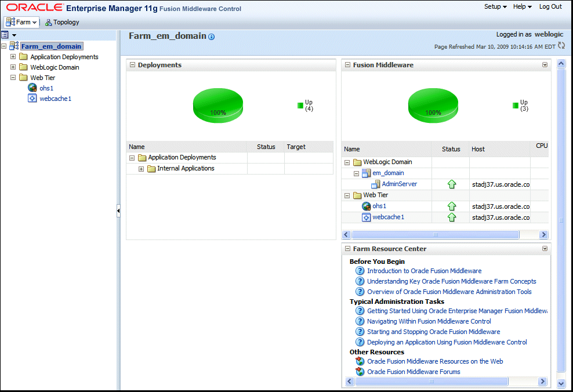Collapse the Farm Resource Center panel
The width and height of the screenshot is (573, 392).
coord(347,248)
